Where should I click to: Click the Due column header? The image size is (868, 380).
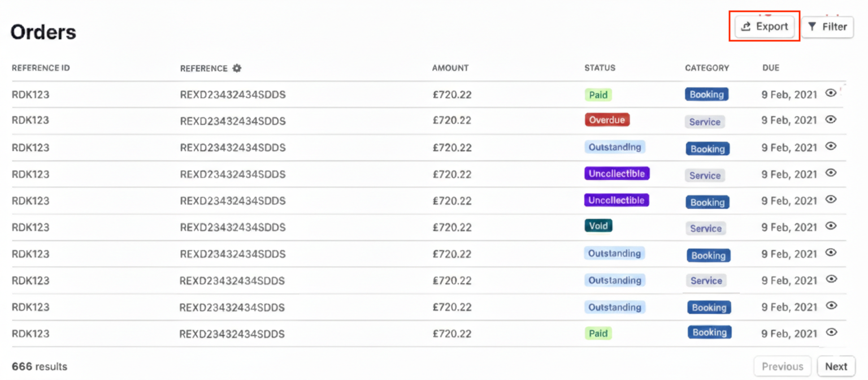click(770, 68)
